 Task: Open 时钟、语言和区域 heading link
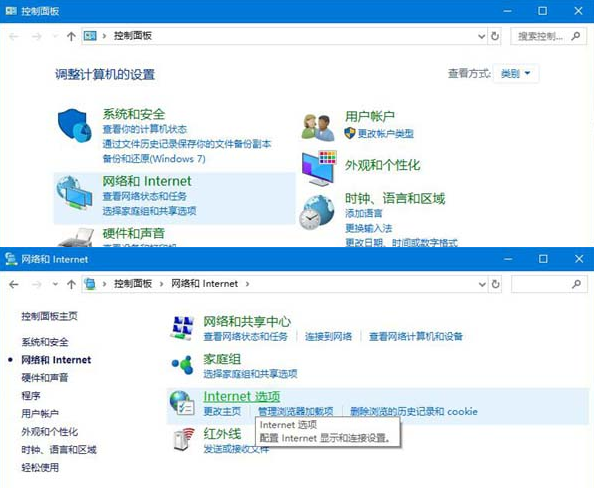395,199
